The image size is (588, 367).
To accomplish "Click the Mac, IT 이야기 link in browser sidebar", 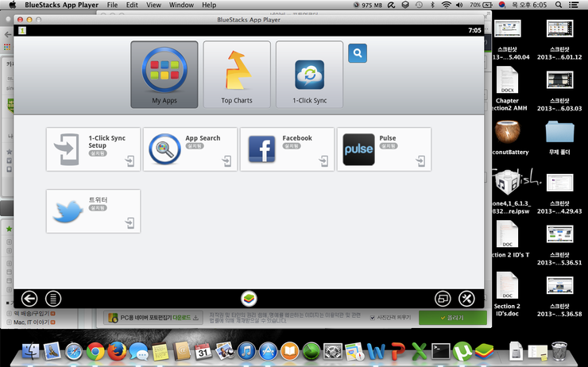I will coord(32,322).
